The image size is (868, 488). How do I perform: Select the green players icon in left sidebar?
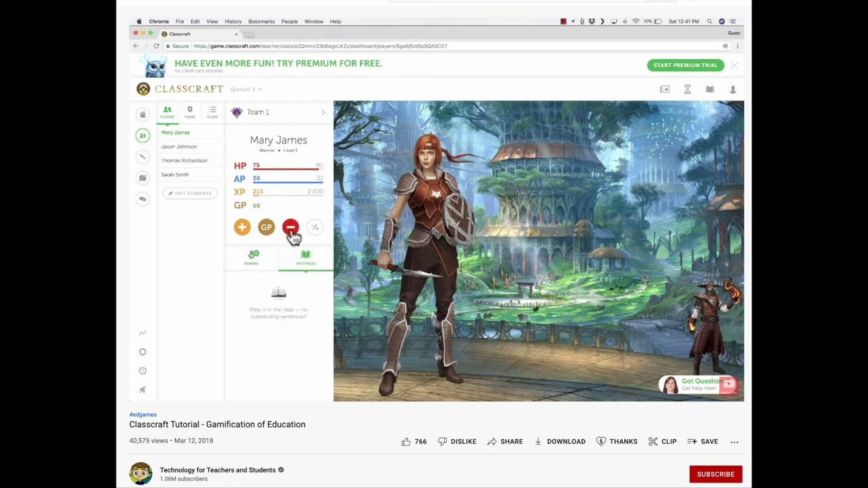[142, 136]
